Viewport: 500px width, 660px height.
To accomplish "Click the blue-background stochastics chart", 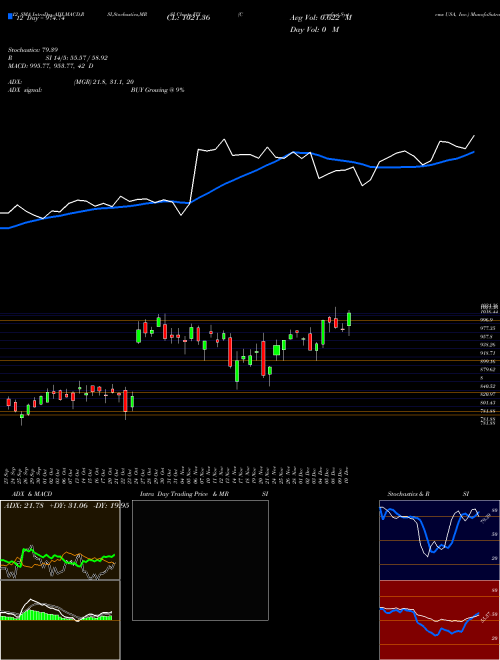I will [439, 540].
